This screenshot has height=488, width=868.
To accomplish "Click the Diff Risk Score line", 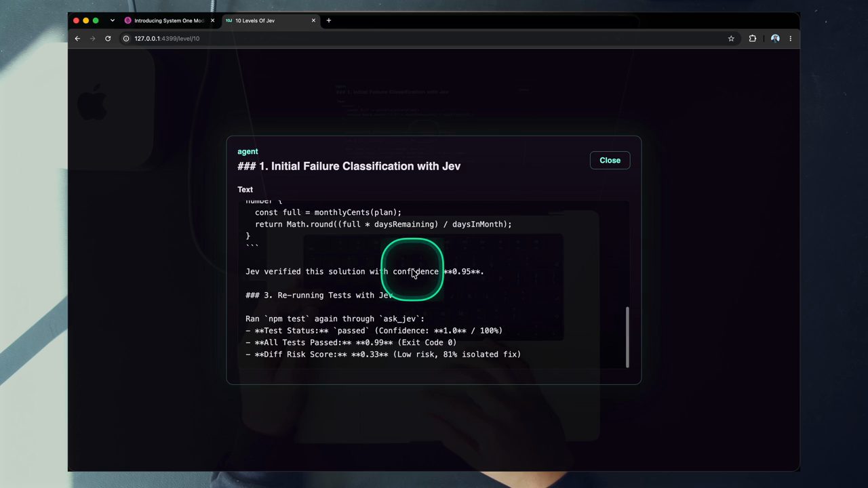I will coord(383,354).
